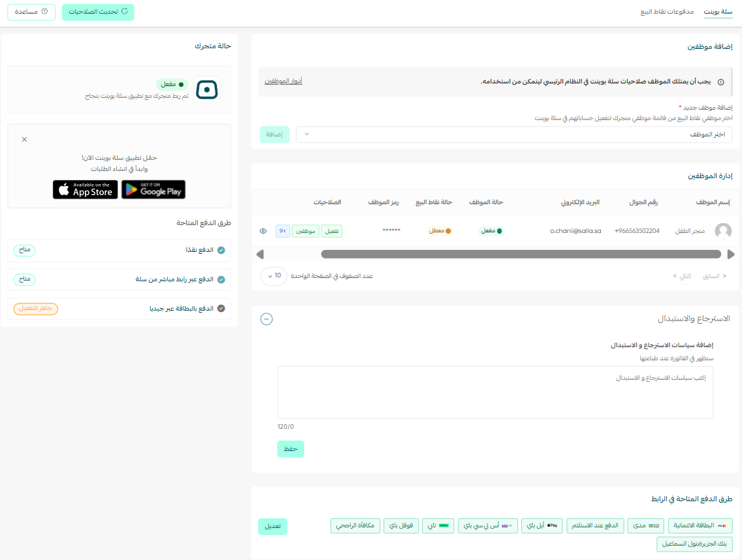
Task: Toggle cash payment (الدفع نقدا) availability
Action: click(24, 250)
